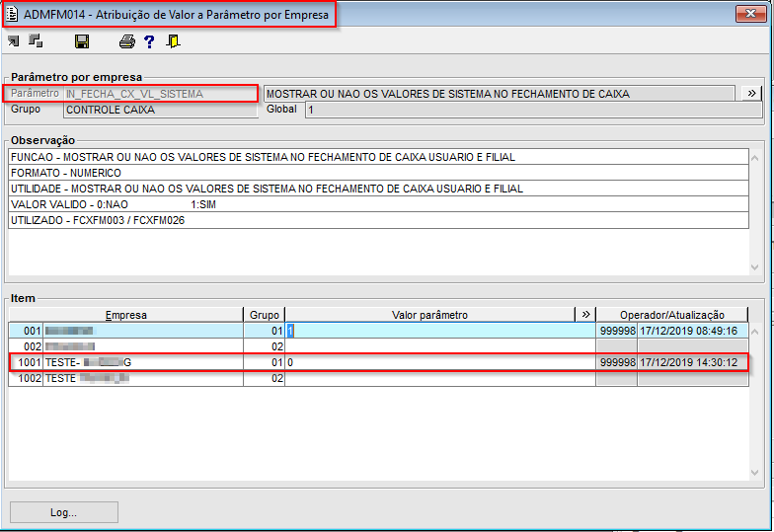Image resolution: width=774 pixels, height=532 pixels.
Task: Click the VALOR VALIDO observation line
Action: [379, 204]
